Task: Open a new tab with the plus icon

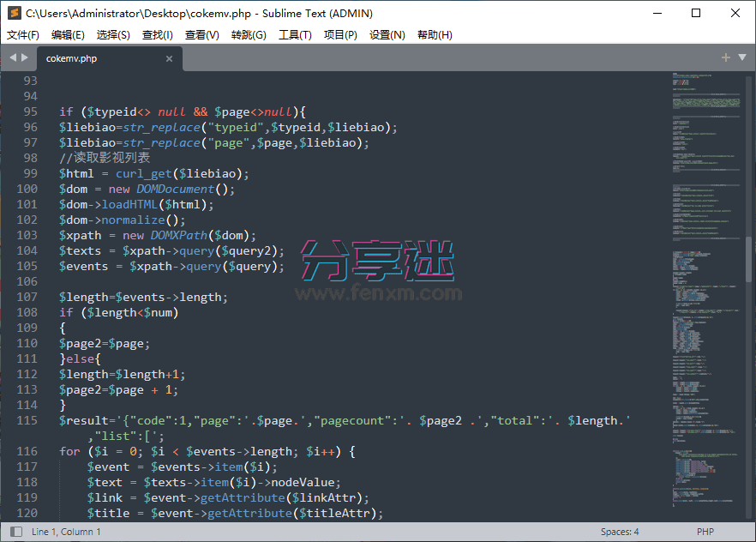Action: pos(725,57)
